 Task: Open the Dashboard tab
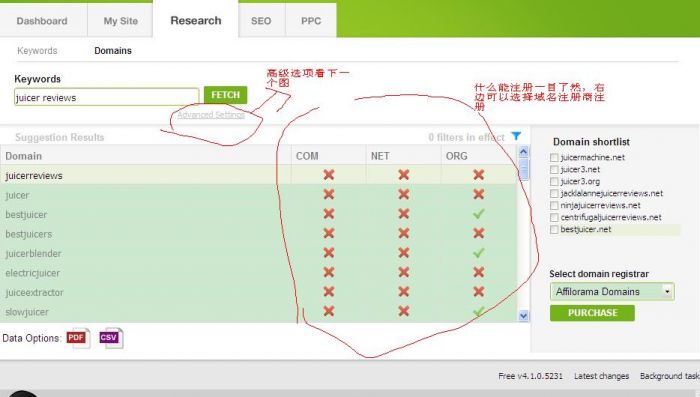[x=42, y=21]
